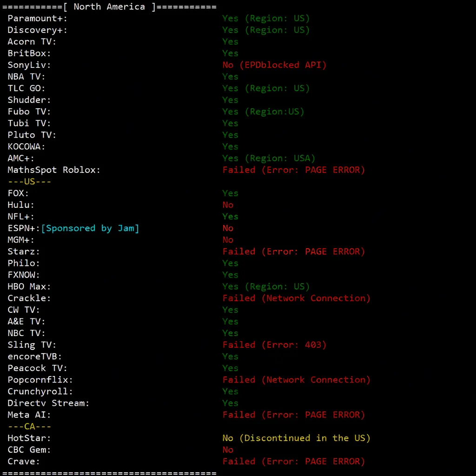
Task: Click the BritBox label
Action: click(29, 53)
